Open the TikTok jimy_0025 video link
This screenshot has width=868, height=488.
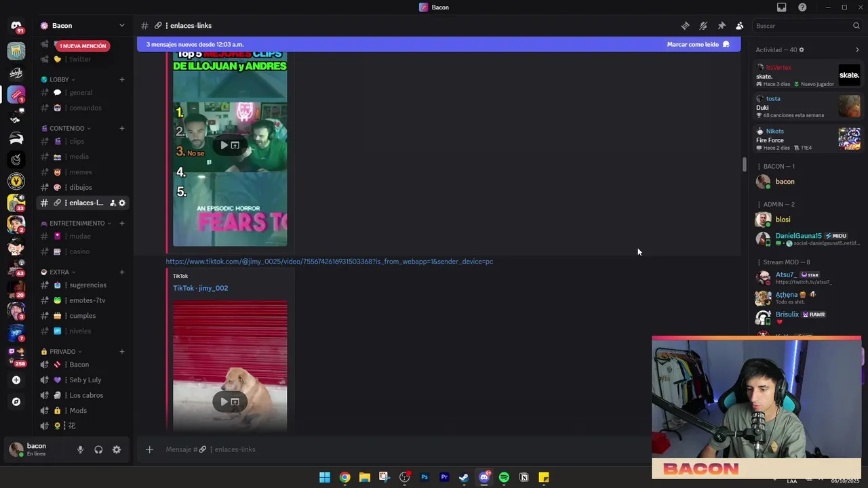pyautogui.click(x=330, y=262)
